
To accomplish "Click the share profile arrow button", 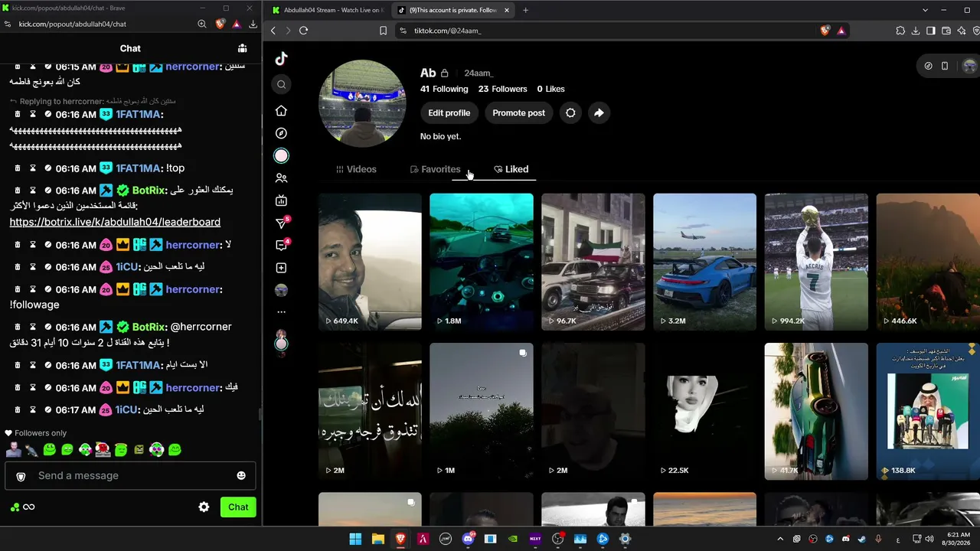I will coord(599,112).
